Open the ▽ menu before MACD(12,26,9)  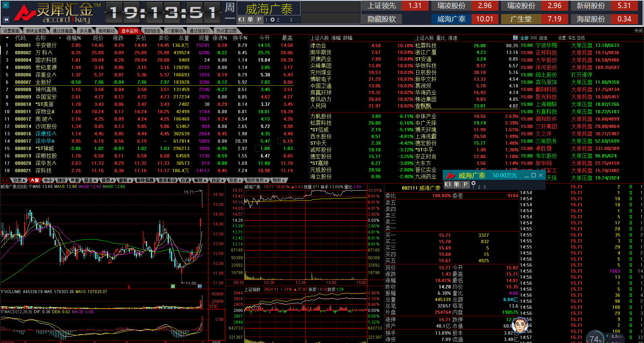(2, 312)
